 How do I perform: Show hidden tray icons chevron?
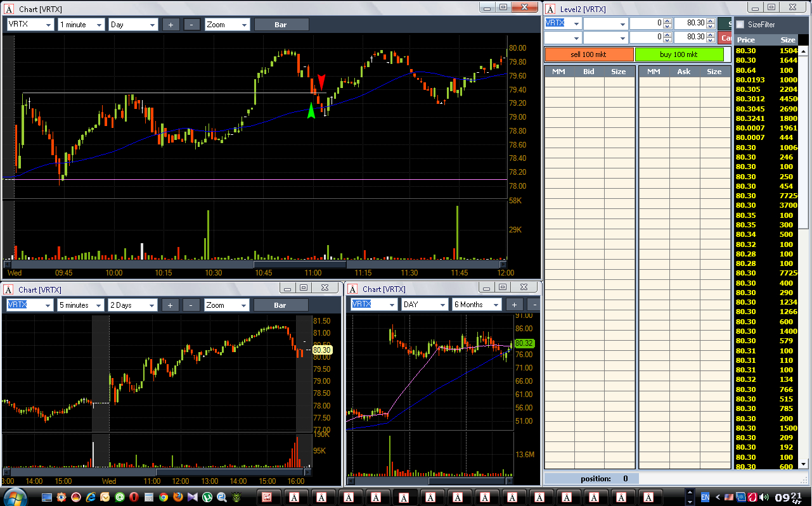[718, 497]
